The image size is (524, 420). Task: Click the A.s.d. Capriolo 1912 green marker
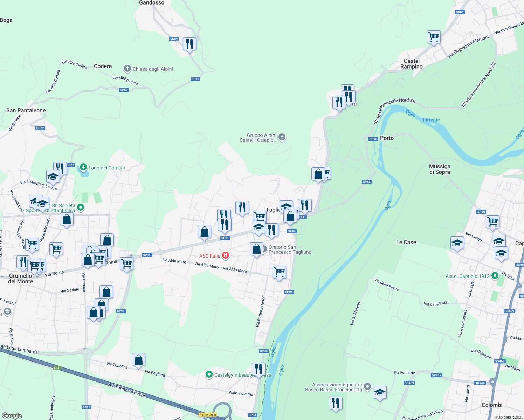(x=495, y=276)
